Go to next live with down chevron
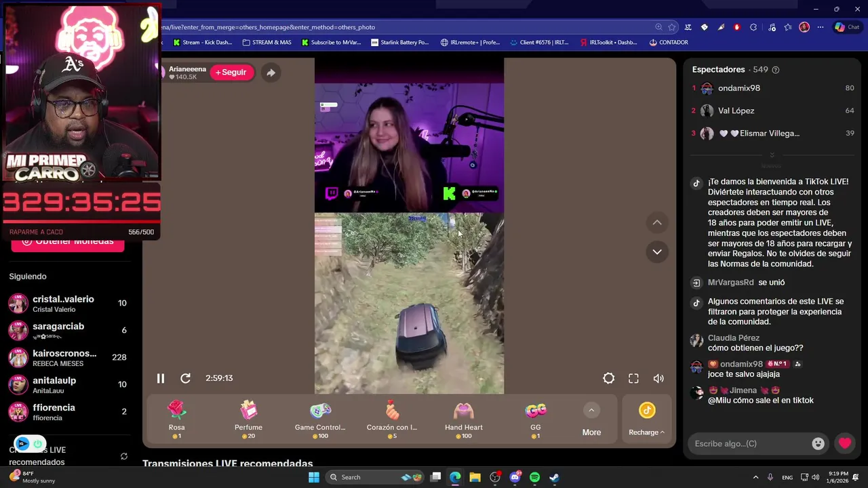The height and width of the screenshot is (488, 868). coord(657,251)
